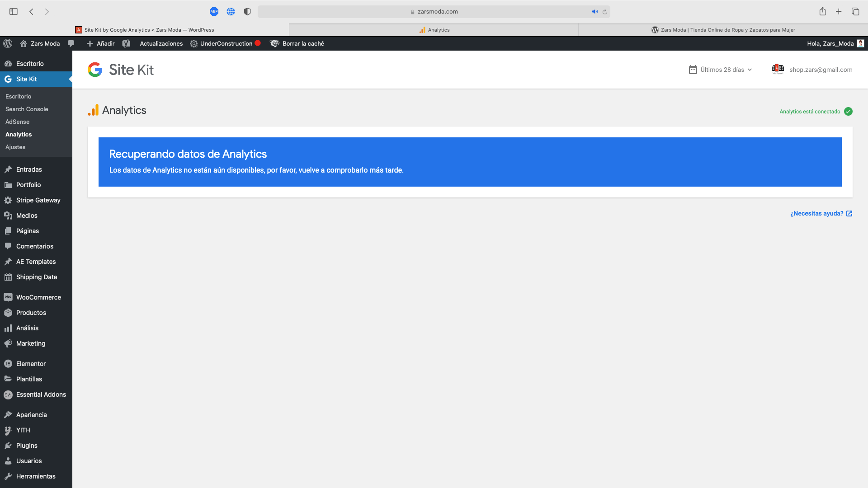Screen dimensions: 868x488
Task: Reload the page with the refresh icon
Action: (x=604, y=12)
